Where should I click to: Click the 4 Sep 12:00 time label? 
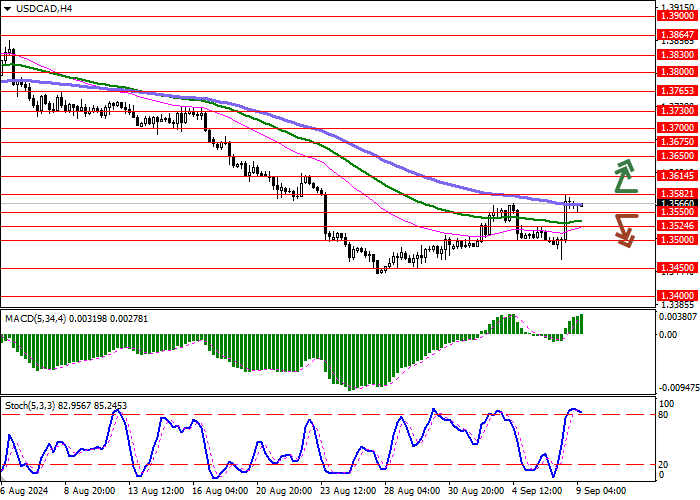[x=539, y=490]
